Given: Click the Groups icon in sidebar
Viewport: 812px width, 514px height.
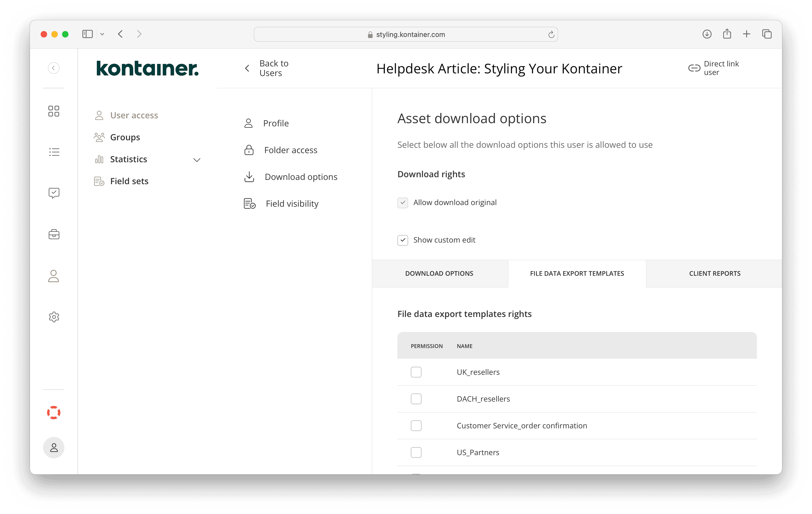Looking at the screenshot, I should (x=99, y=137).
